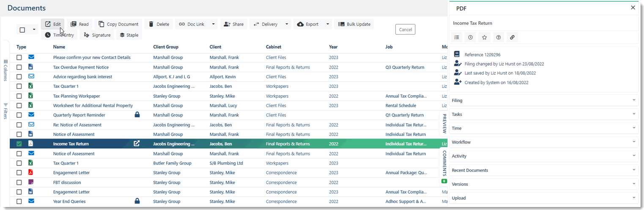Image resolution: width=644 pixels, height=210 pixels.
Task: Expand the Recent Documents section
Action: point(544,170)
